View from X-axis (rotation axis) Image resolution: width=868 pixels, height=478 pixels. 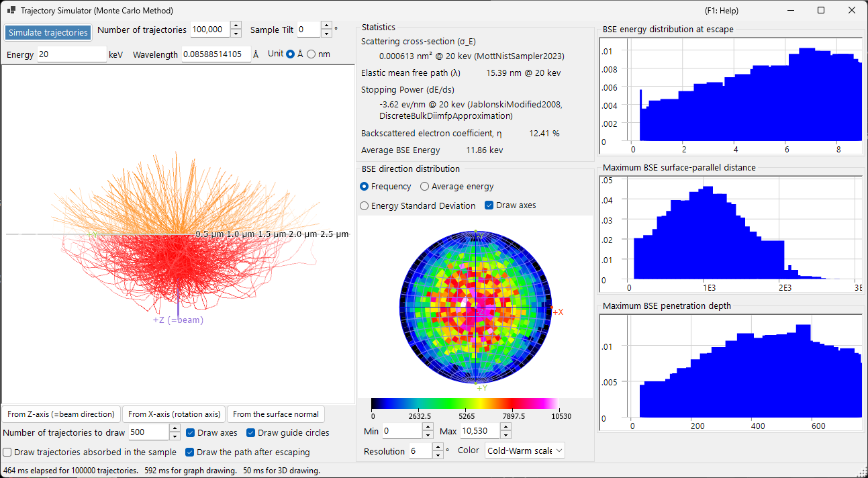pos(174,414)
